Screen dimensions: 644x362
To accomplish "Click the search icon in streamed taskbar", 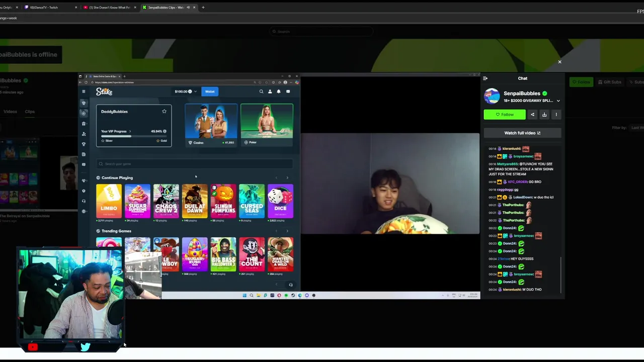I will pyautogui.click(x=252, y=295).
